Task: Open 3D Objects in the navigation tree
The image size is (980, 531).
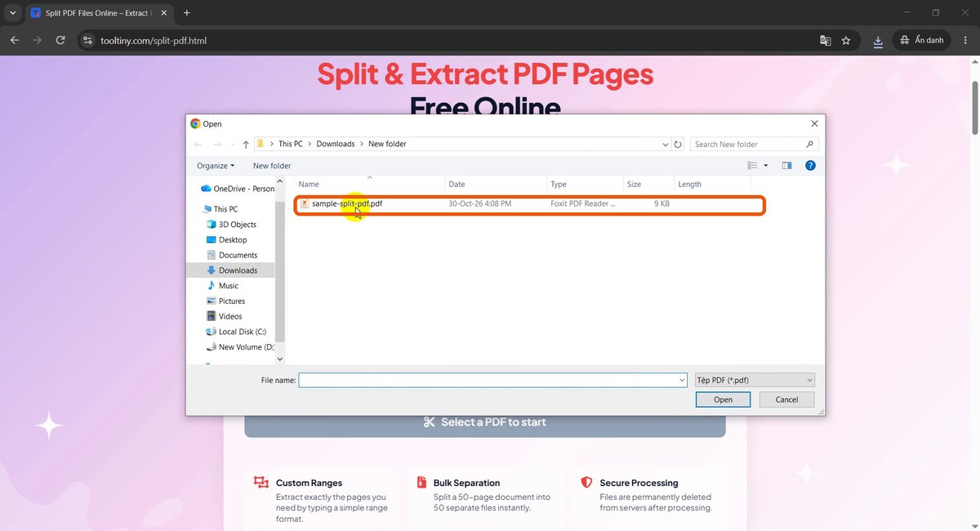Action: 231,225
